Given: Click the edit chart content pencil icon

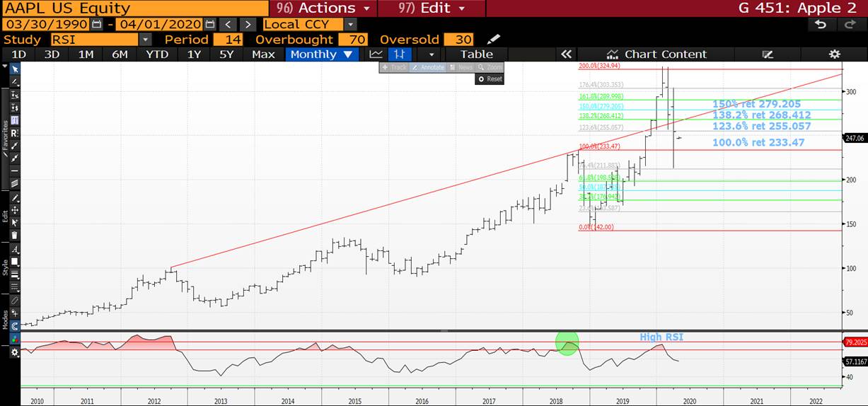Looking at the screenshot, I should pos(767,54).
